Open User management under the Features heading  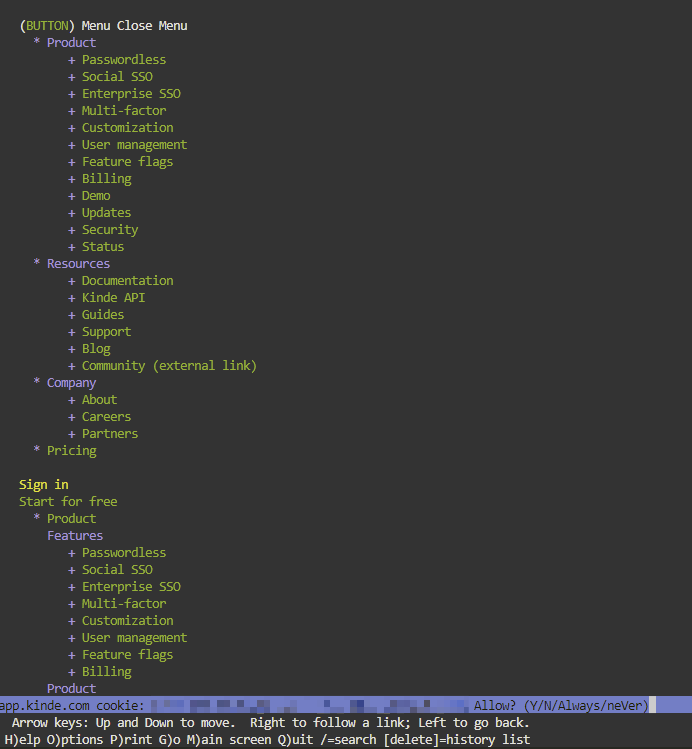coord(134,638)
